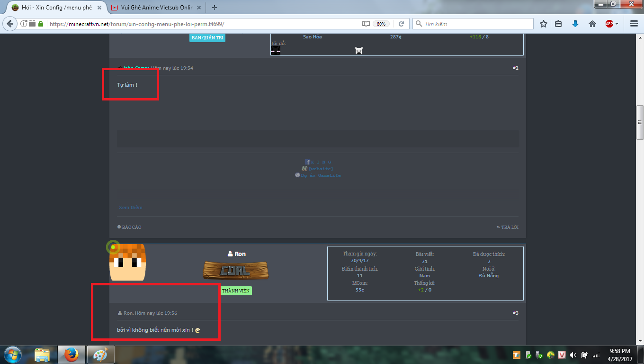Screen dimensions: 644x364
Task: Open Ron's Minecraft avatar
Action: 127,262
